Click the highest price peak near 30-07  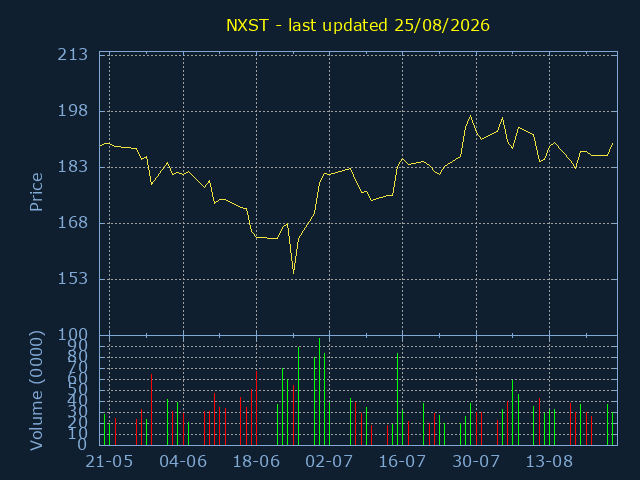click(471, 116)
